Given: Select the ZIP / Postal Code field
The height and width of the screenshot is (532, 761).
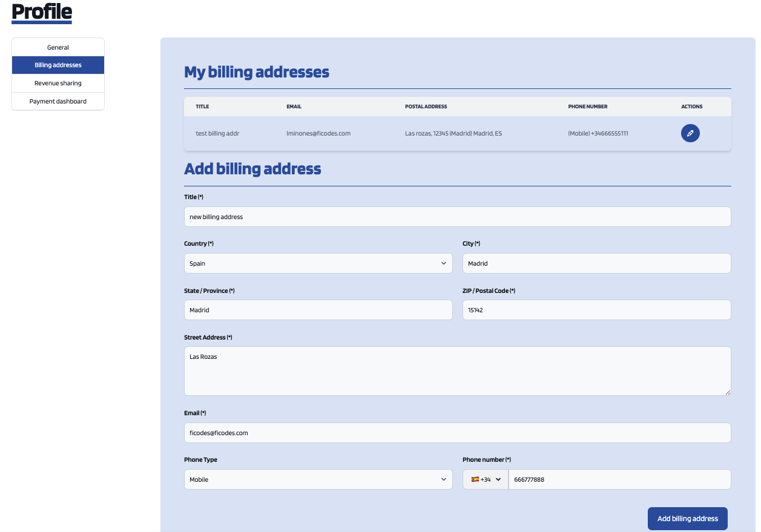Looking at the screenshot, I should point(596,310).
